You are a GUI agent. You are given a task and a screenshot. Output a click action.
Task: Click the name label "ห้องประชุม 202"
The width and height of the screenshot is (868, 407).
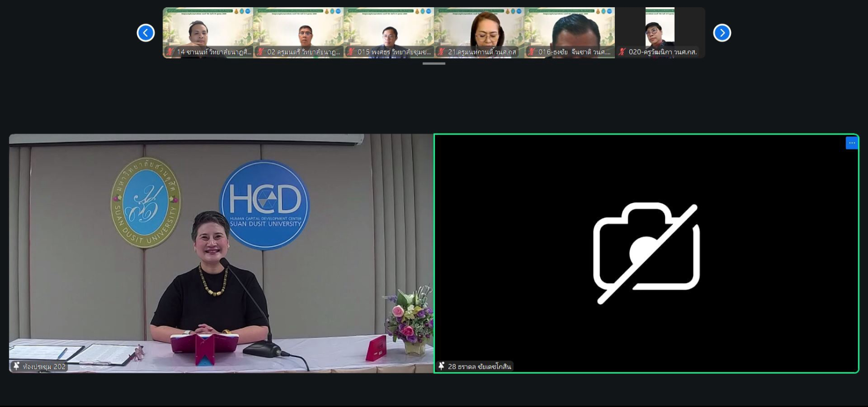tap(44, 366)
